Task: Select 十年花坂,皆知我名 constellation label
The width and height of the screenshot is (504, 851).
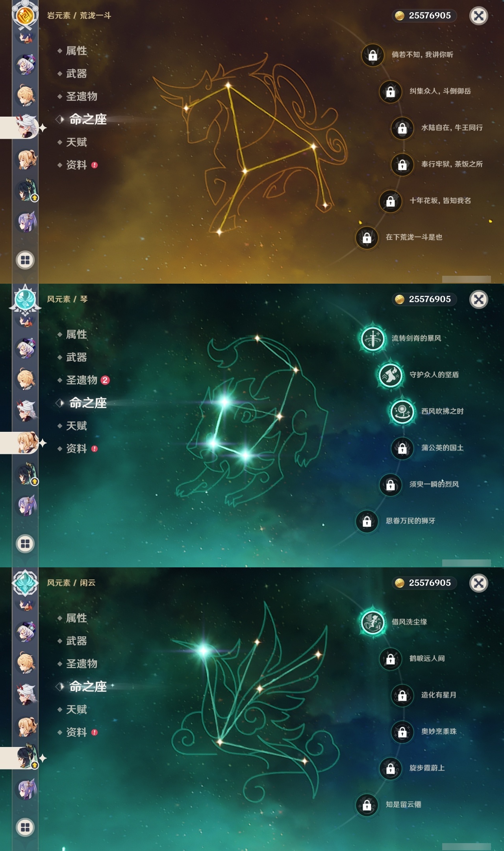Action: click(x=440, y=201)
